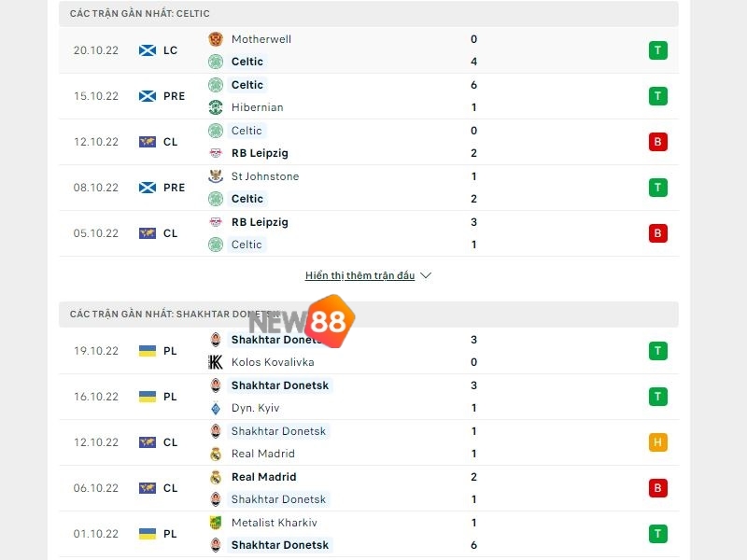
Task: Click the Motherwell club crest icon
Action: (x=215, y=39)
